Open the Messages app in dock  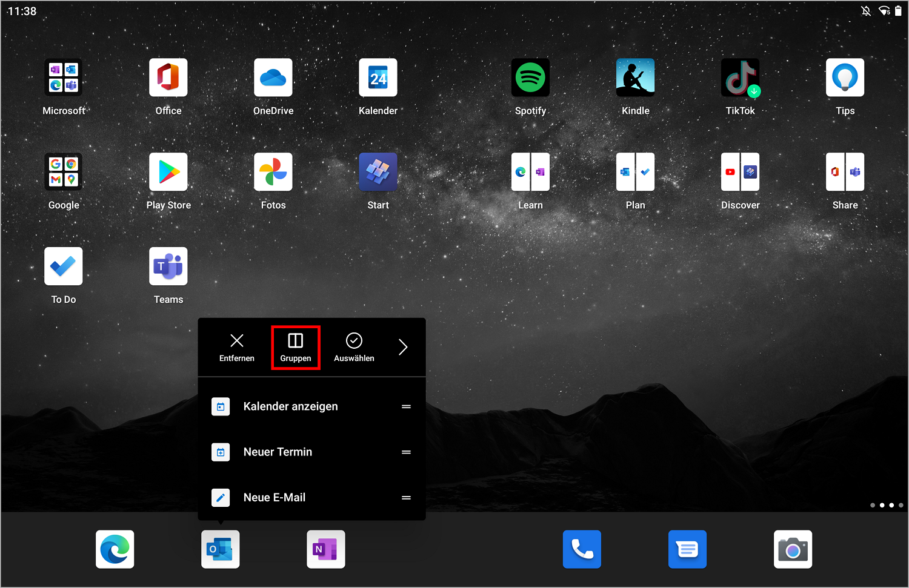click(x=687, y=549)
